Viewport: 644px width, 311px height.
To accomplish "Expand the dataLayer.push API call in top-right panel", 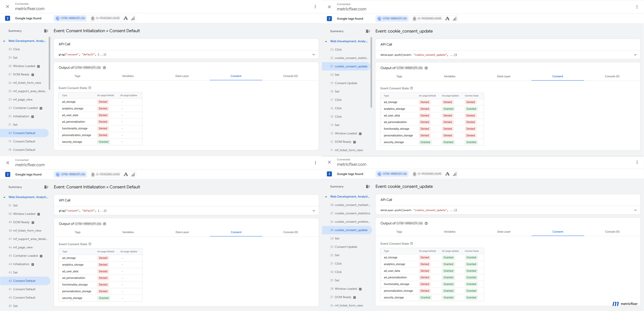I will pyautogui.click(x=507, y=55).
